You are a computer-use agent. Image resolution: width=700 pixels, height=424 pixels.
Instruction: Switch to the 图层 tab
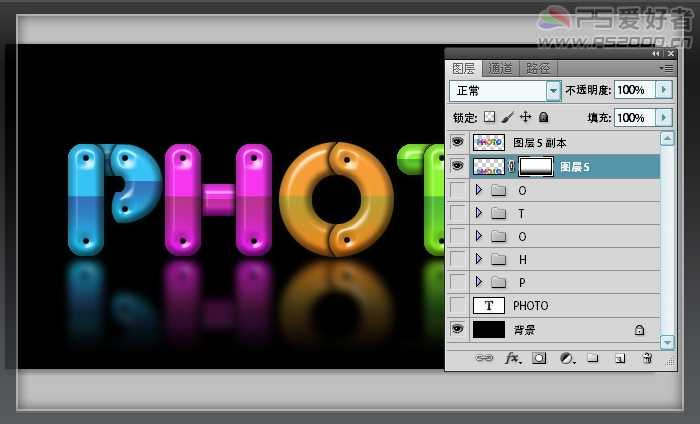tap(464, 68)
